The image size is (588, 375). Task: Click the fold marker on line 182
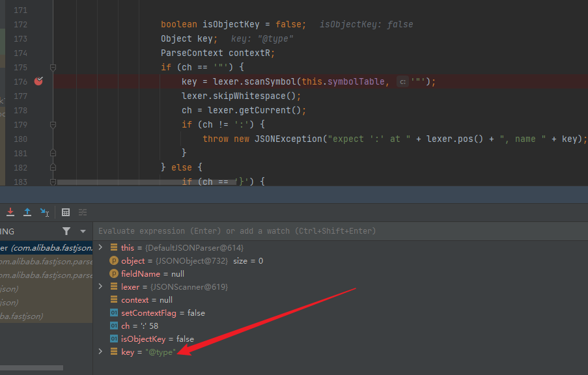[53, 167]
